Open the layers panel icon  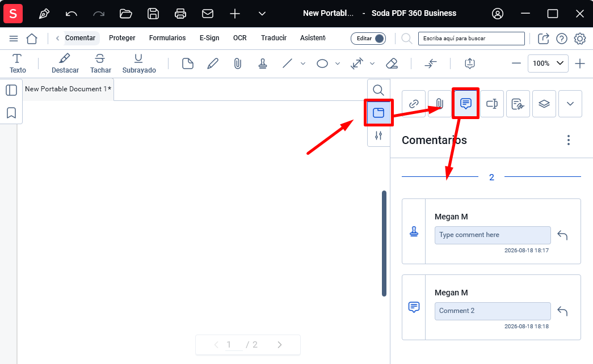pyautogui.click(x=544, y=104)
